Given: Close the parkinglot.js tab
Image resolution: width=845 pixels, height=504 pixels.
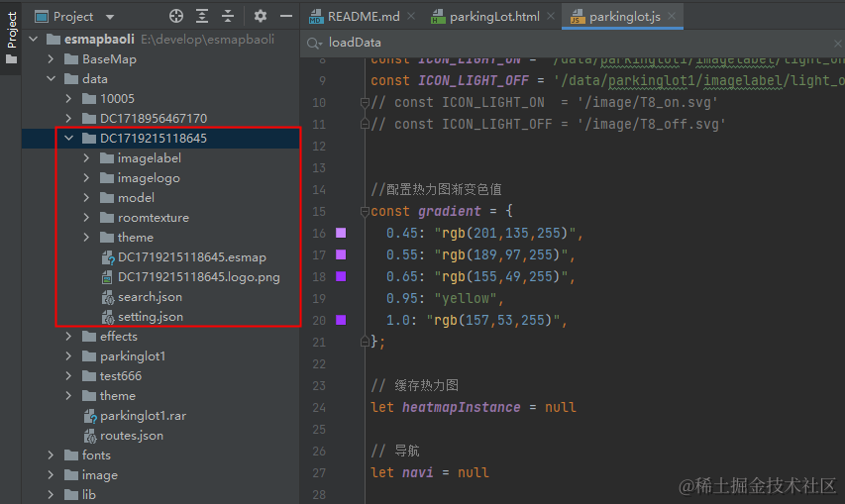Looking at the screenshot, I should [672, 16].
